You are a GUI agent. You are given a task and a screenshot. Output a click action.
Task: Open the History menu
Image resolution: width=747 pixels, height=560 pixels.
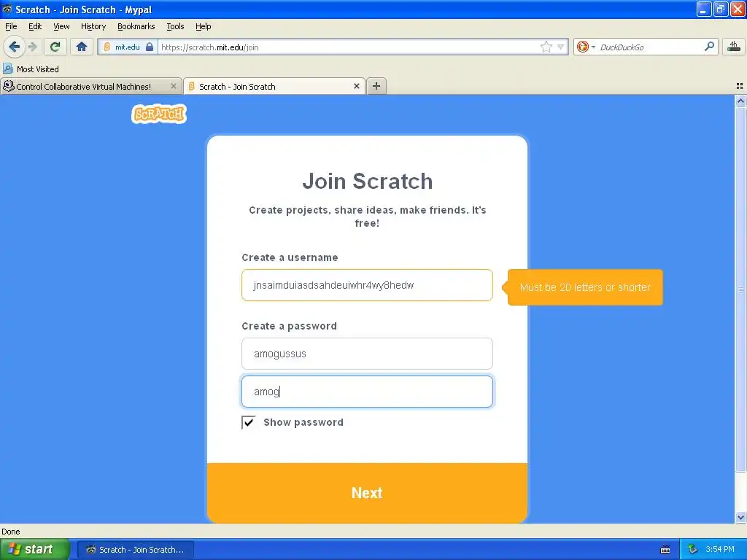93,26
